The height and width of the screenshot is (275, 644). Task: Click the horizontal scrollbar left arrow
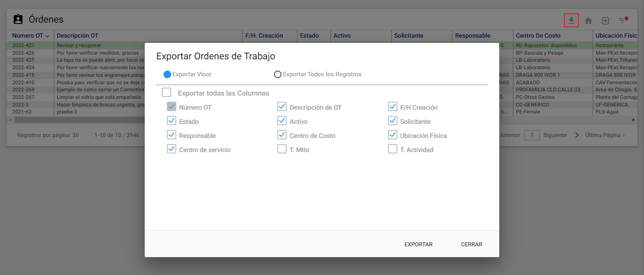[x=9, y=120]
